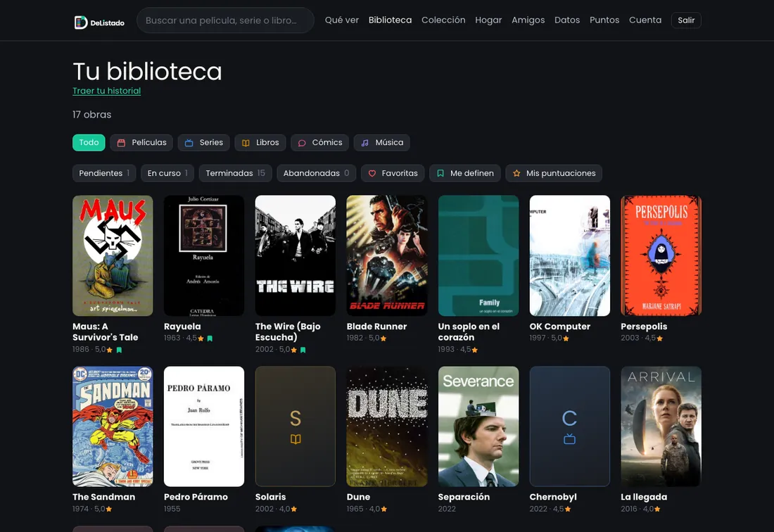Show only Favoritas works

(393, 173)
